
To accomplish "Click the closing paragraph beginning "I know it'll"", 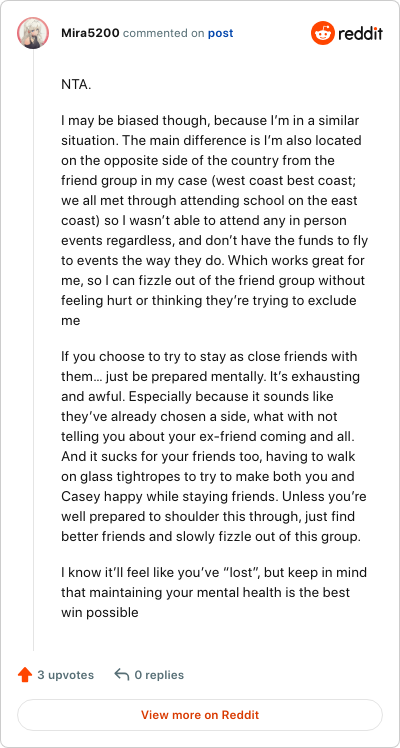I will [x=215, y=592].
